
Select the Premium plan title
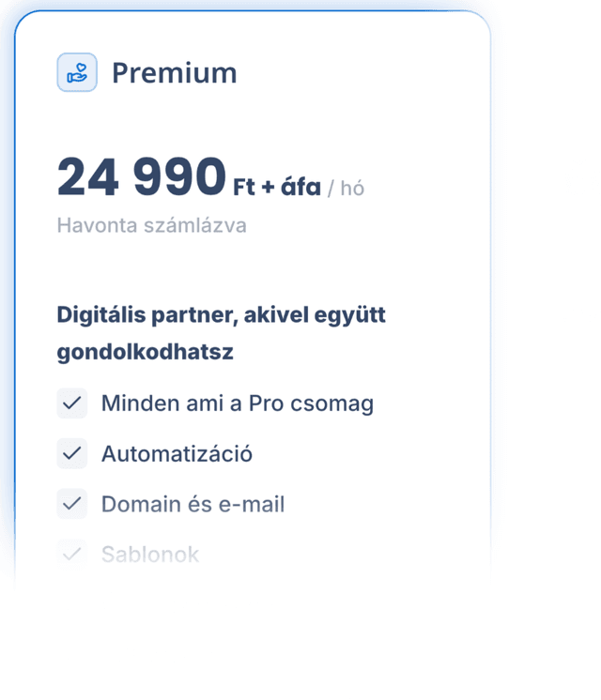click(174, 73)
